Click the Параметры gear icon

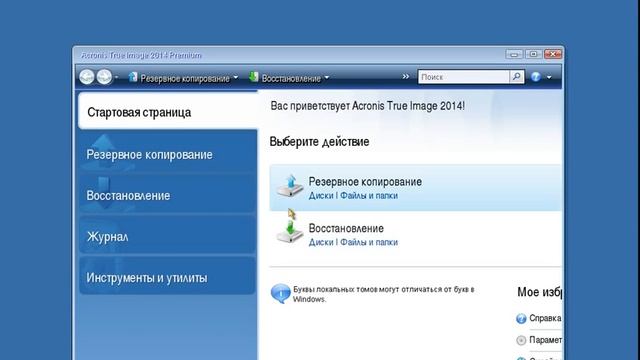coord(521,340)
